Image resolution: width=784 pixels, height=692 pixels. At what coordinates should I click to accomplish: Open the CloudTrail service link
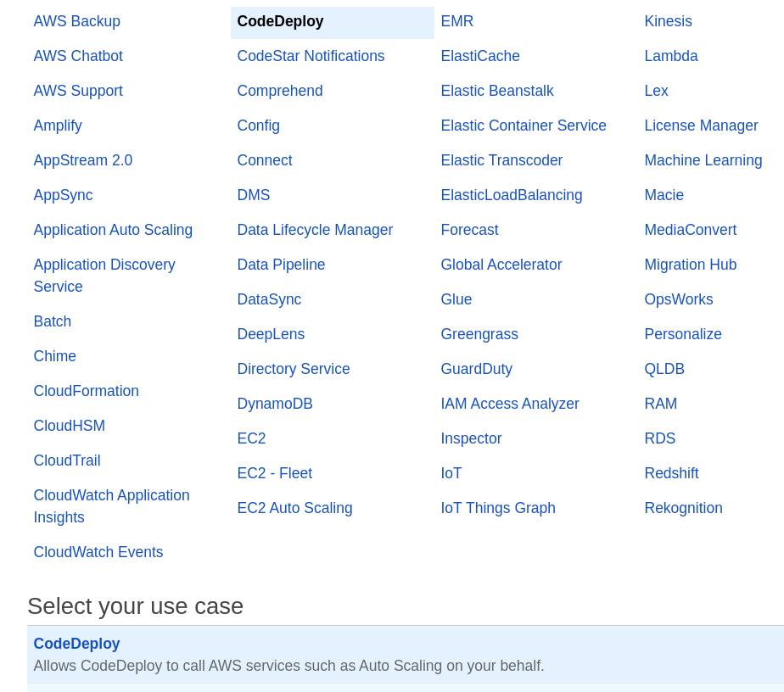point(66,460)
